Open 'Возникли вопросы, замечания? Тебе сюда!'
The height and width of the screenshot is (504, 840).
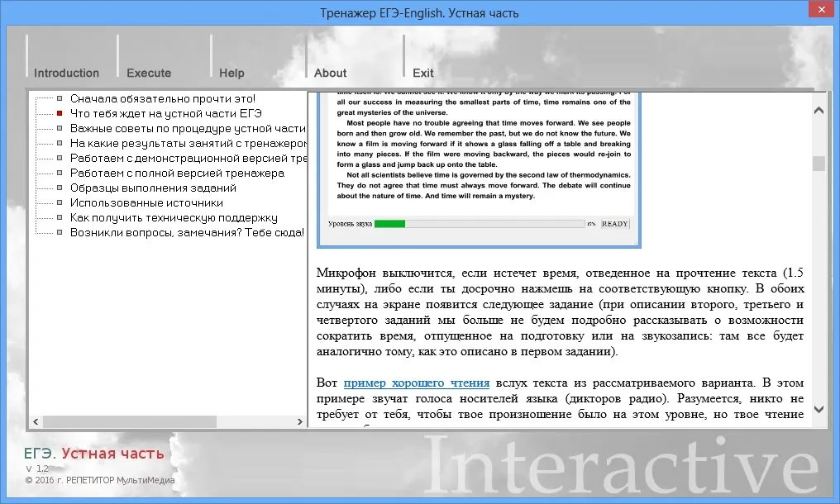(x=187, y=232)
